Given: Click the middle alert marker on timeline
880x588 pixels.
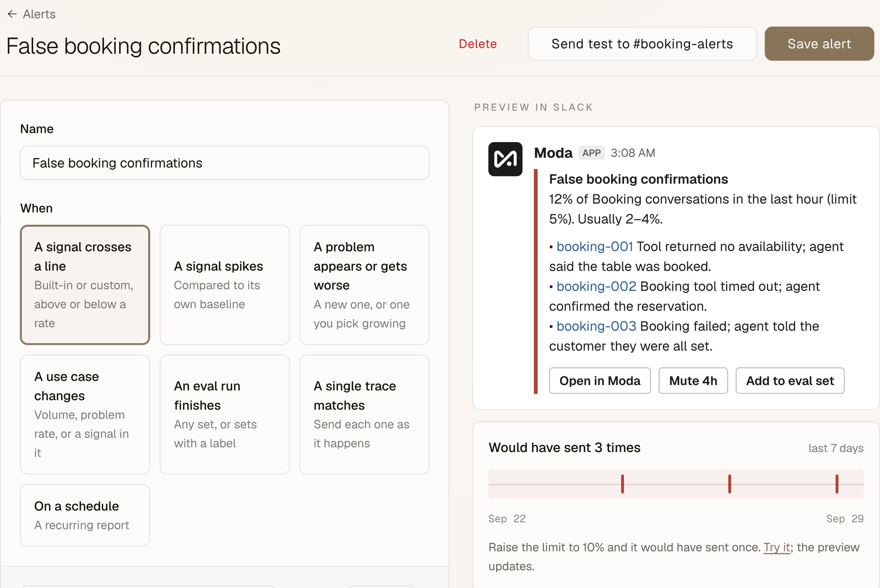Looking at the screenshot, I should click(730, 484).
